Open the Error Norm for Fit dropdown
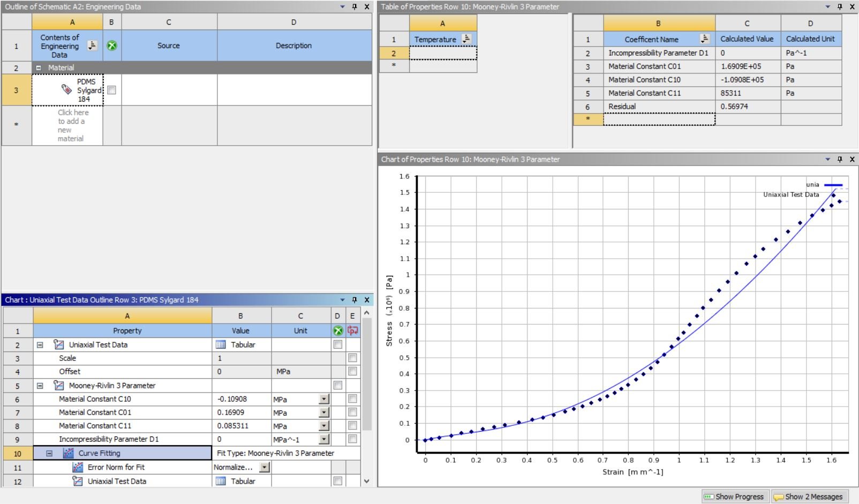The height and width of the screenshot is (504, 859). 265,467
